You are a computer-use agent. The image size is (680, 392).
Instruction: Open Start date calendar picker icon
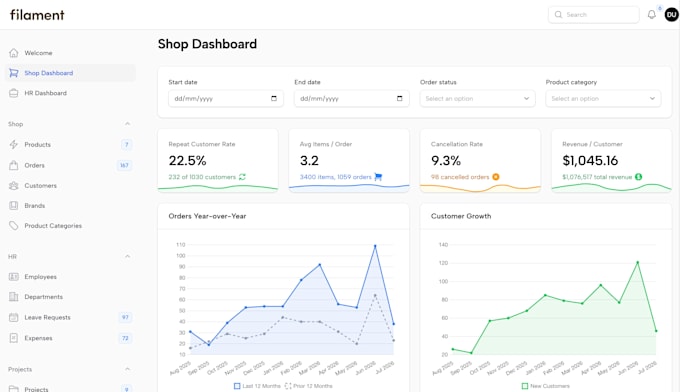coord(274,98)
